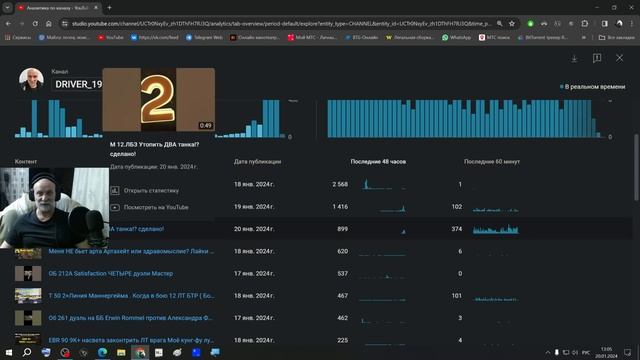Open the extensions puzzle-piece menu

[x=584, y=24]
